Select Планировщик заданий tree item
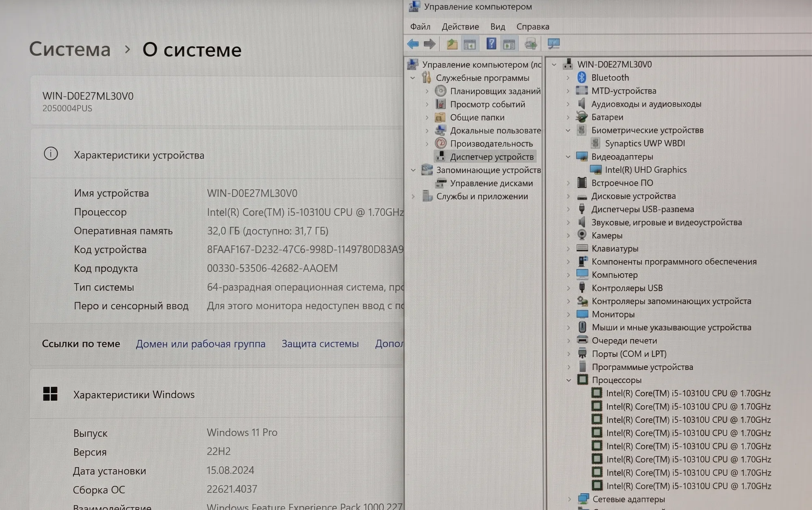Image resolution: width=812 pixels, height=510 pixels. [495, 91]
